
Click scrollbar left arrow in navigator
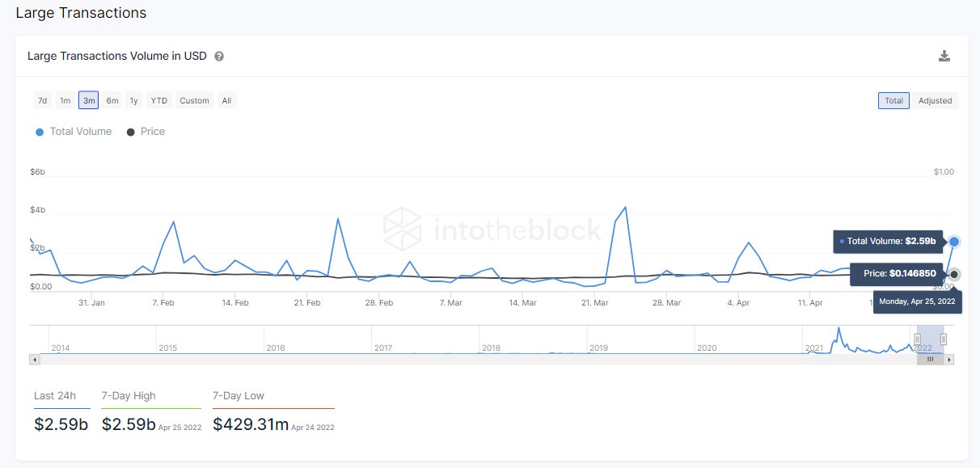[x=34, y=359]
